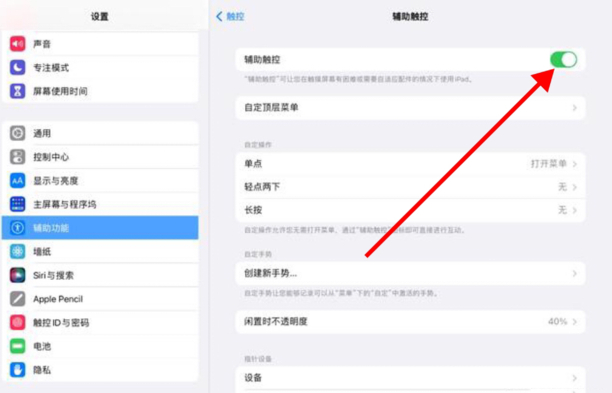Tap the 触控ID与密码 fingerprint icon

tap(17, 322)
